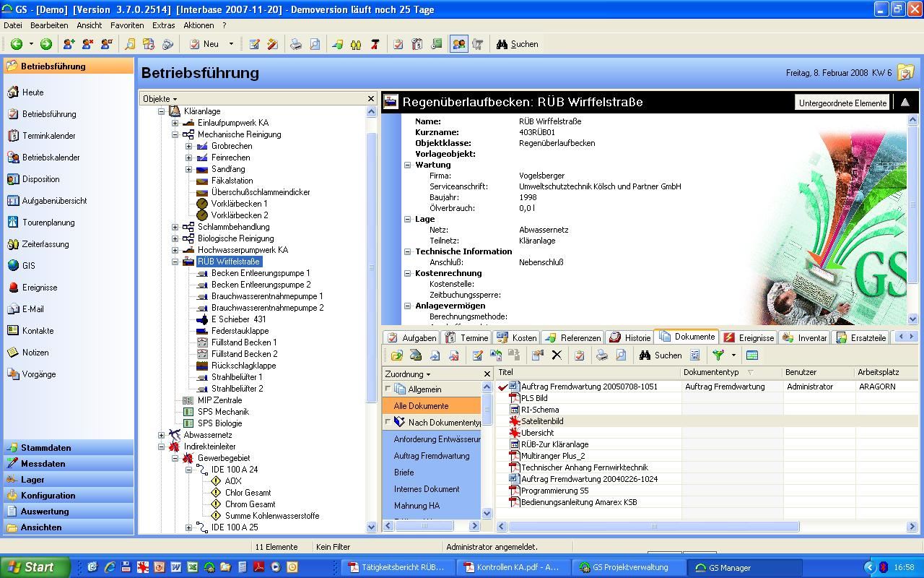
Task: Open Tourenplanung in the left sidebar
Action: (48, 223)
